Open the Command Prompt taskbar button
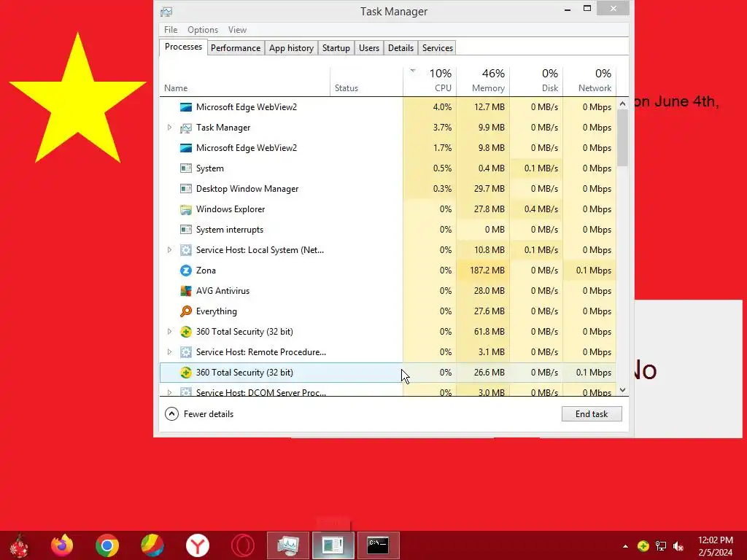Viewport: 747px width, 560px height. (379, 545)
